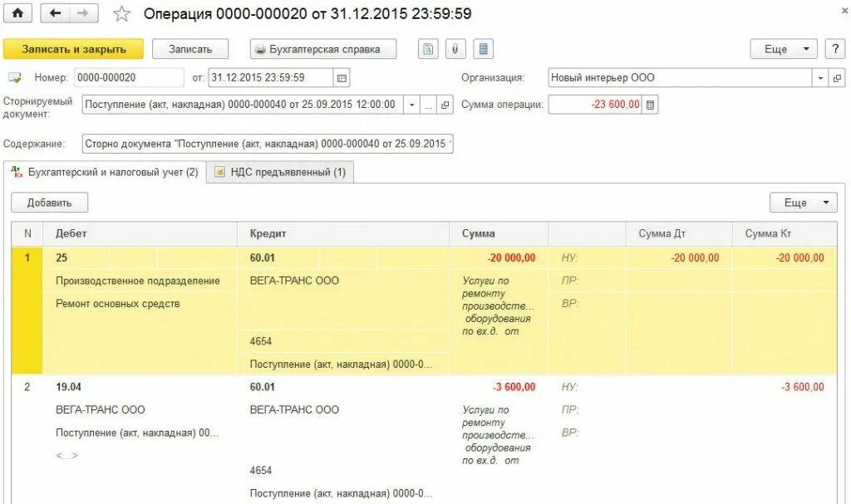Open the Сторнируемый документ dropdown arrow

point(412,105)
